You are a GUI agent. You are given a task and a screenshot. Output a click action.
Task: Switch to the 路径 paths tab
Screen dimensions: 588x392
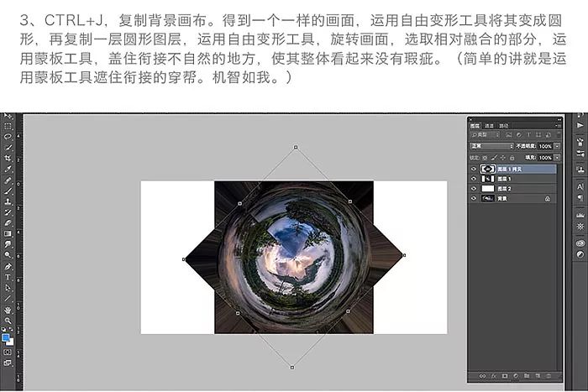tap(504, 125)
